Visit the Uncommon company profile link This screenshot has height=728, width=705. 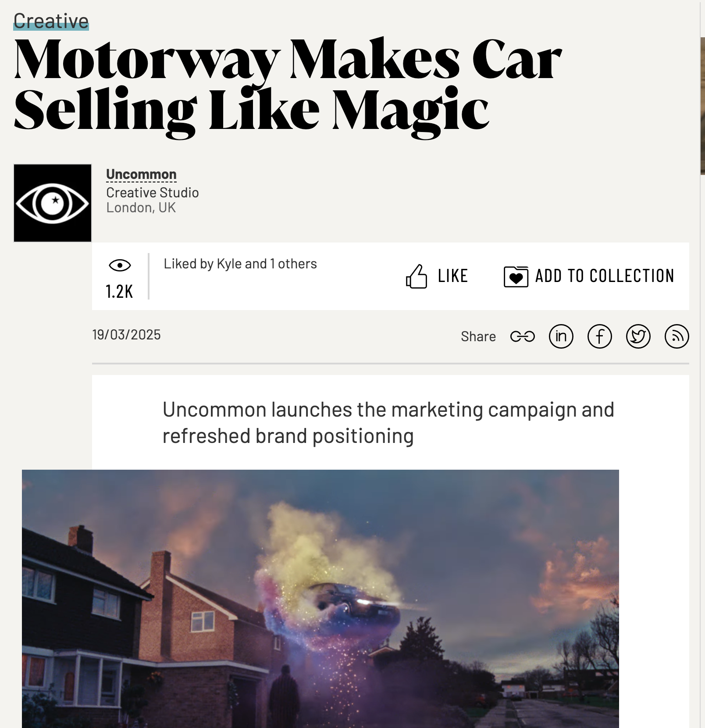(x=141, y=174)
